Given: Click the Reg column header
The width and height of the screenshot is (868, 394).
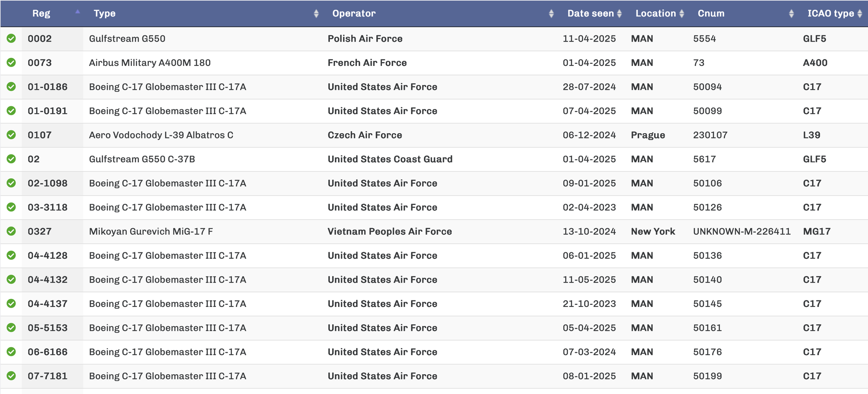Looking at the screenshot, I should coord(41,14).
